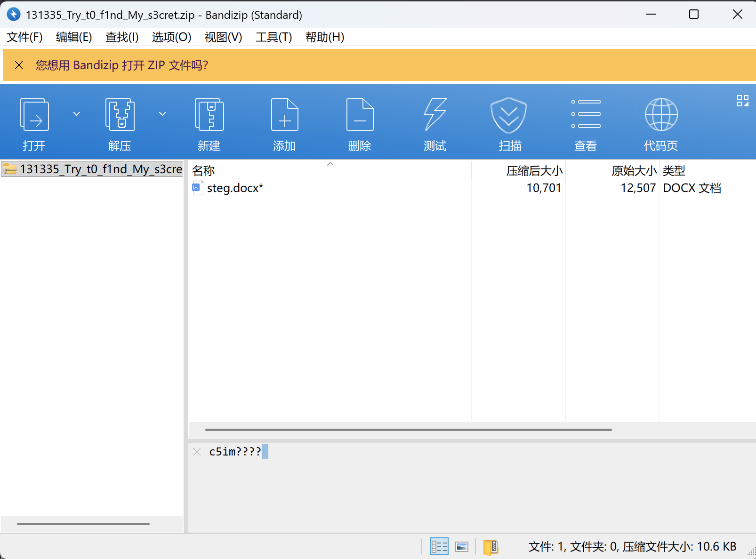Expand the Extract (解压) dropdown arrow
The image size is (756, 559).
(162, 113)
